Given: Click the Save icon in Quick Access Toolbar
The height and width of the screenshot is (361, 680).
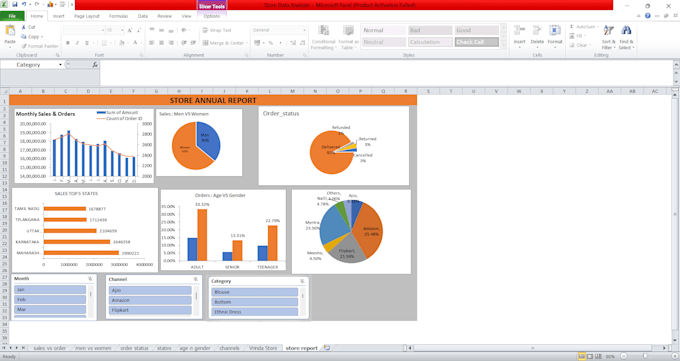Looking at the screenshot, I should 15,4.
